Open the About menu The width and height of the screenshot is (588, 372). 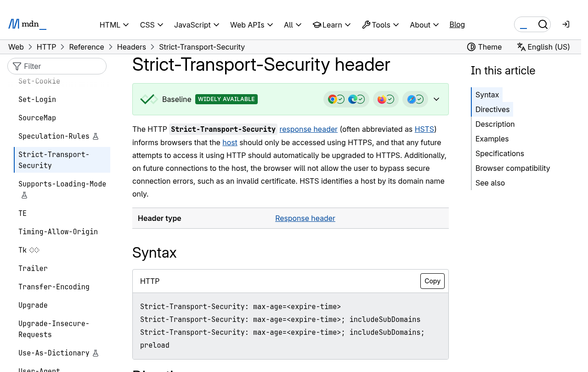pyautogui.click(x=424, y=25)
